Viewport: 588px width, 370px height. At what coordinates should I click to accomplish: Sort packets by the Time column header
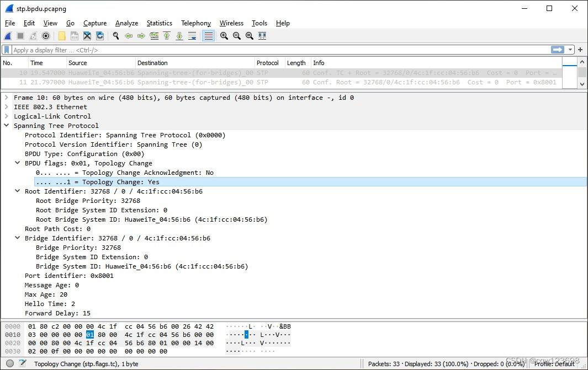click(x=47, y=63)
